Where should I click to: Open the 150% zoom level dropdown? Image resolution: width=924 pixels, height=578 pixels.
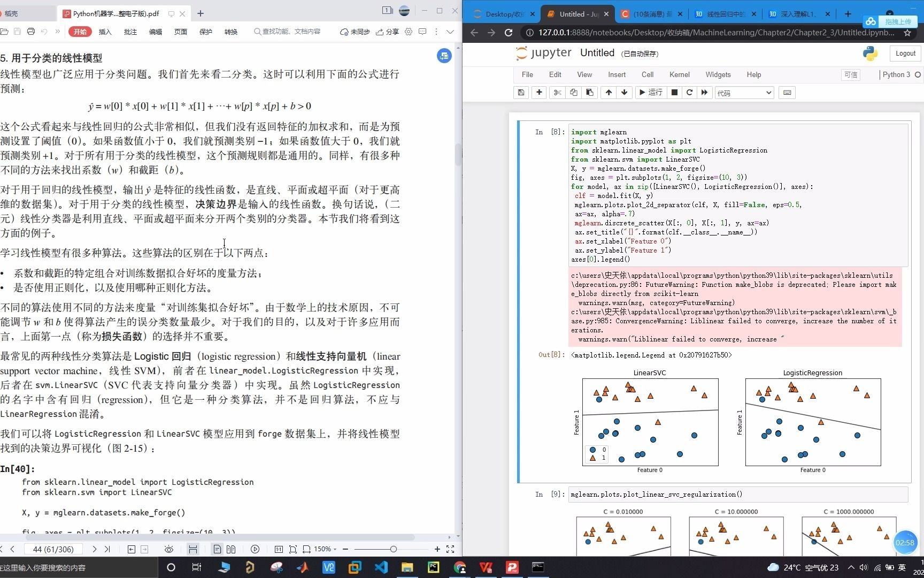[326, 549]
